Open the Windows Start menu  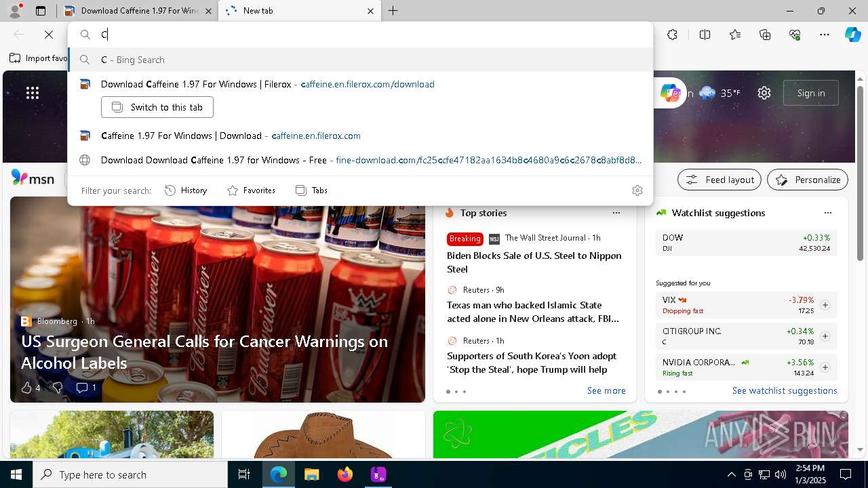pyautogui.click(x=16, y=474)
